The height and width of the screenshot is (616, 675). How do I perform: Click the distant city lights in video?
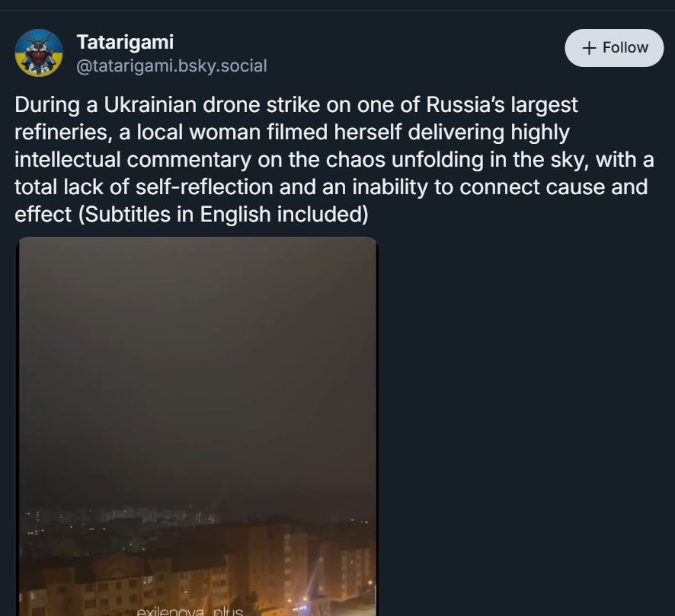152,518
